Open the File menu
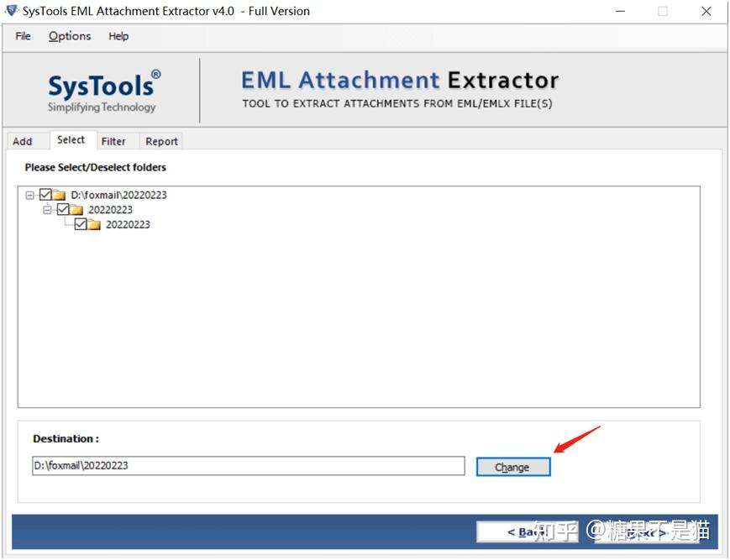The image size is (730, 560). pyautogui.click(x=22, y=36)
